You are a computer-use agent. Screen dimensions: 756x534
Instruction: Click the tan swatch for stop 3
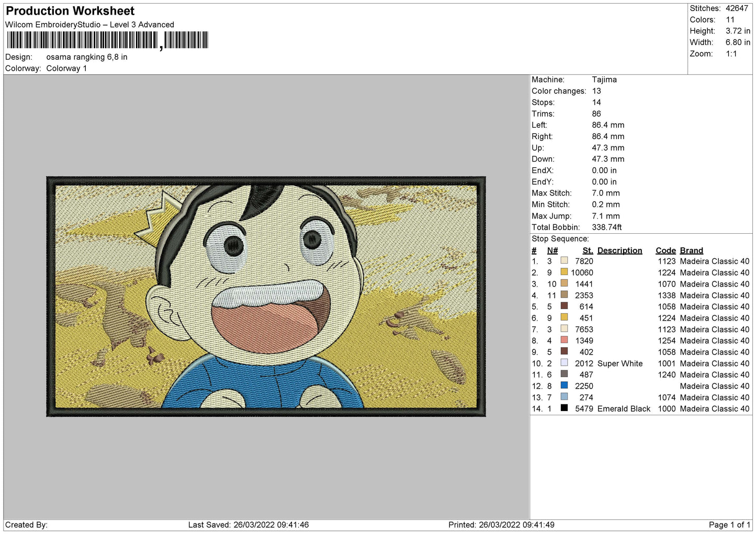(564, 283)
